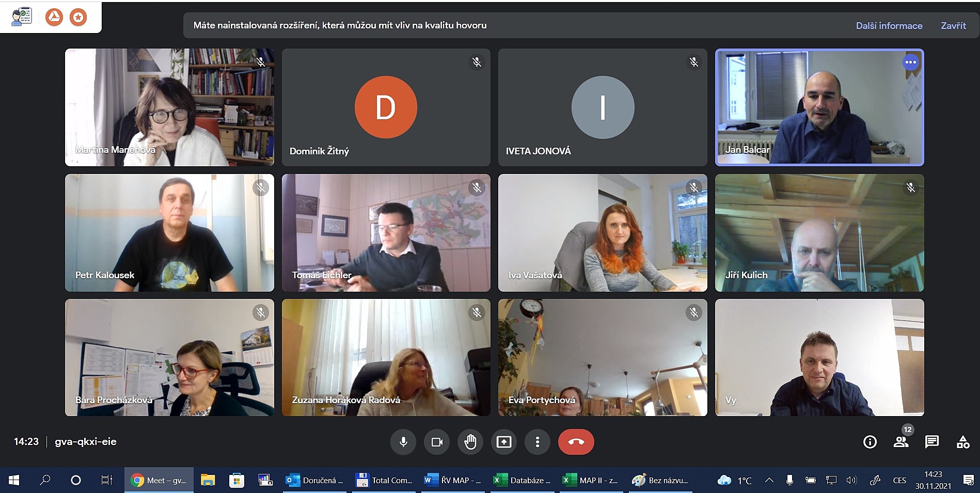Screen dimensions: 980x493
Task: Open the three-dot more options menu
Action: [x=538, y=442]
